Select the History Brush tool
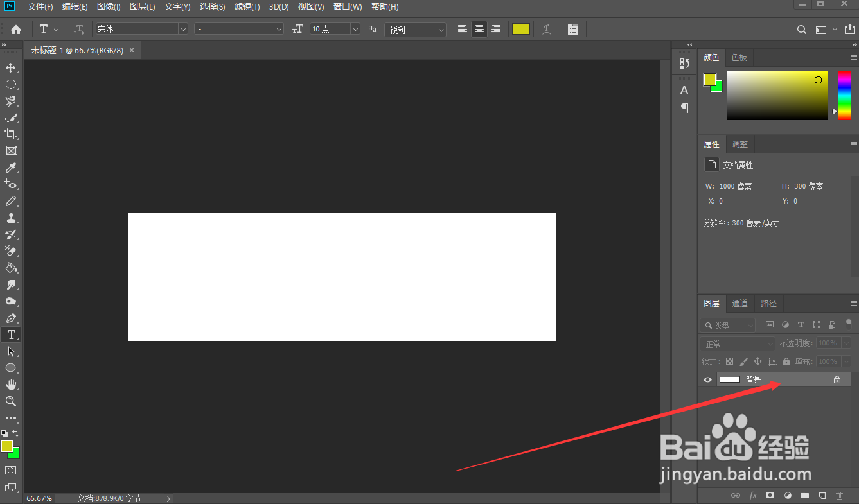The width and height of the screenshot is (859, 504). tap(11, 234)
